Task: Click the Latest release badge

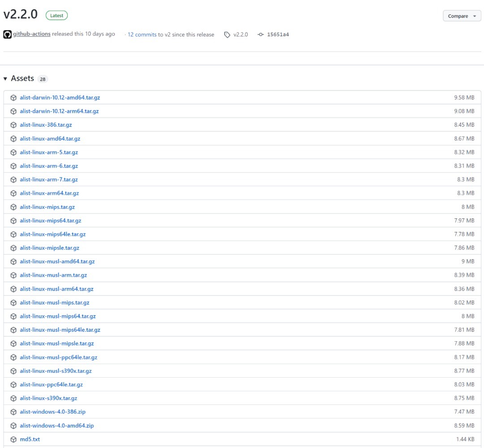Action: point(56,15)
